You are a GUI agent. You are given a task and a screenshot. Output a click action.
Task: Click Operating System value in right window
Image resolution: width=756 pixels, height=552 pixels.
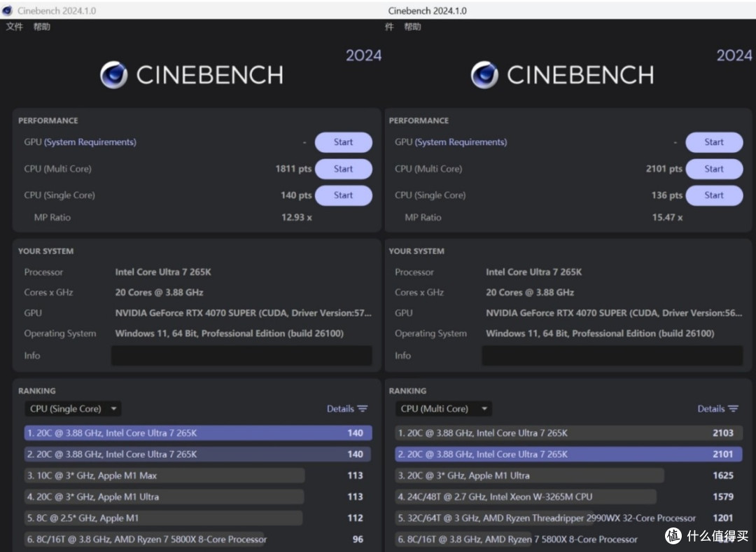601,333
